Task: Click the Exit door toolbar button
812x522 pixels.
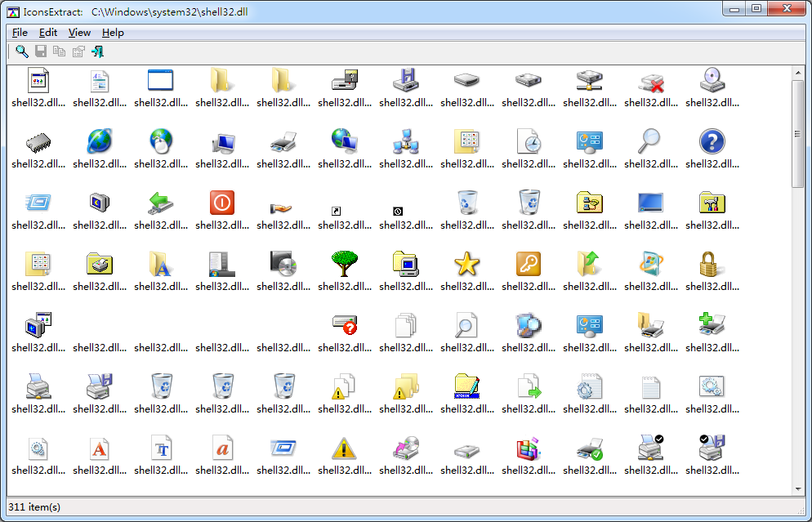Action: click(x=97, y=51)
